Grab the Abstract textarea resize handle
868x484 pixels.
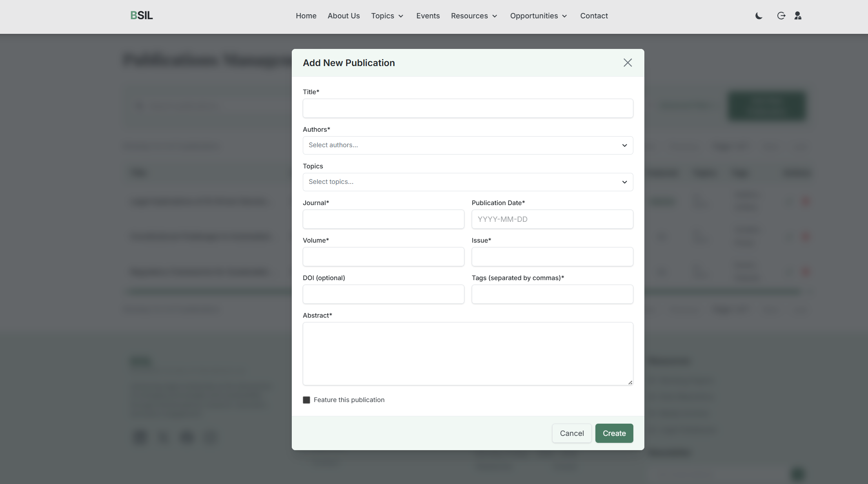pyautogui.click(x=630, y=382)
